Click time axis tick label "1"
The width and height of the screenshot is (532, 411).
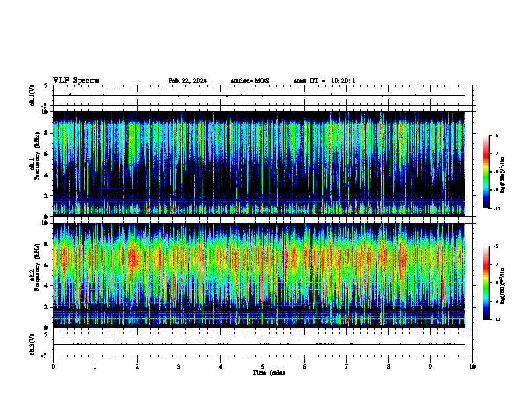point(95,367)
